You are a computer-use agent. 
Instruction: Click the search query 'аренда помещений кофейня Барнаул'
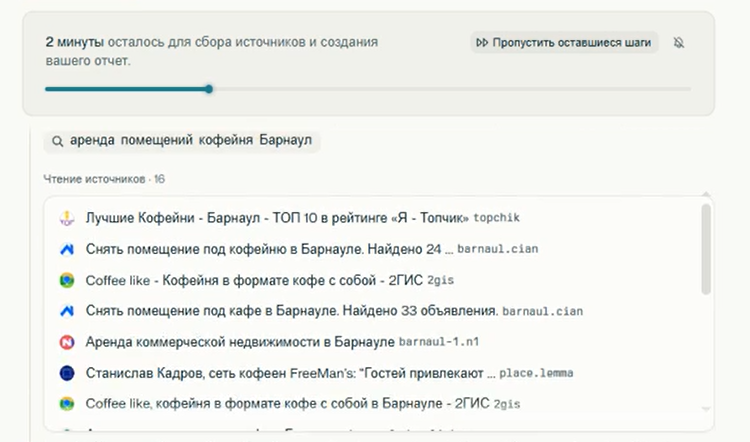(191, 140)
